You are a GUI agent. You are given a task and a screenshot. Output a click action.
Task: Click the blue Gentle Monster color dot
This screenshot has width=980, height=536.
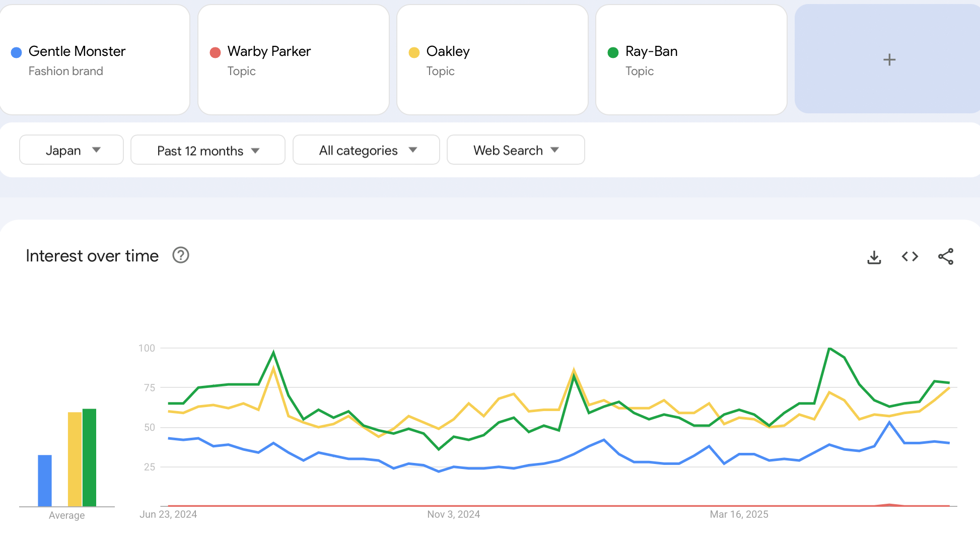point(16,52)
